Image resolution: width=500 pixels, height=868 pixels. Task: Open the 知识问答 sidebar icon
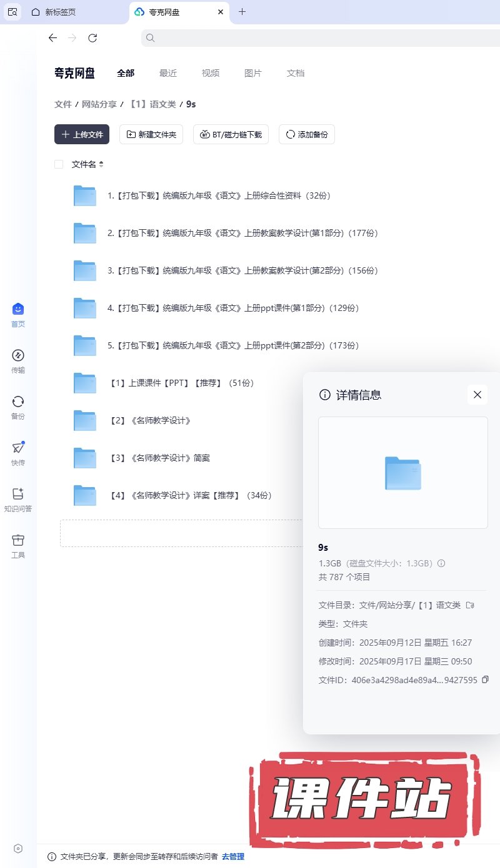point(18,495)
